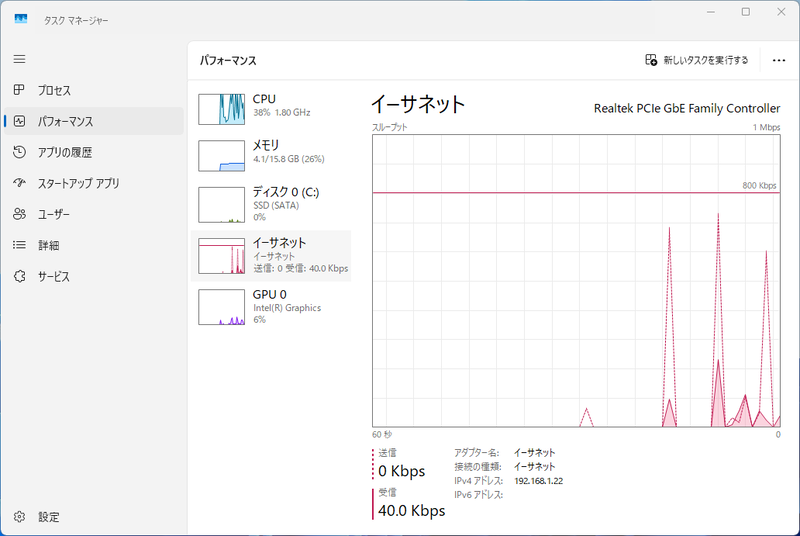The height and width of the screenshot is (536, 800).
Task: Click the SSD (SATA) disk text
Action: pos(276,206)
